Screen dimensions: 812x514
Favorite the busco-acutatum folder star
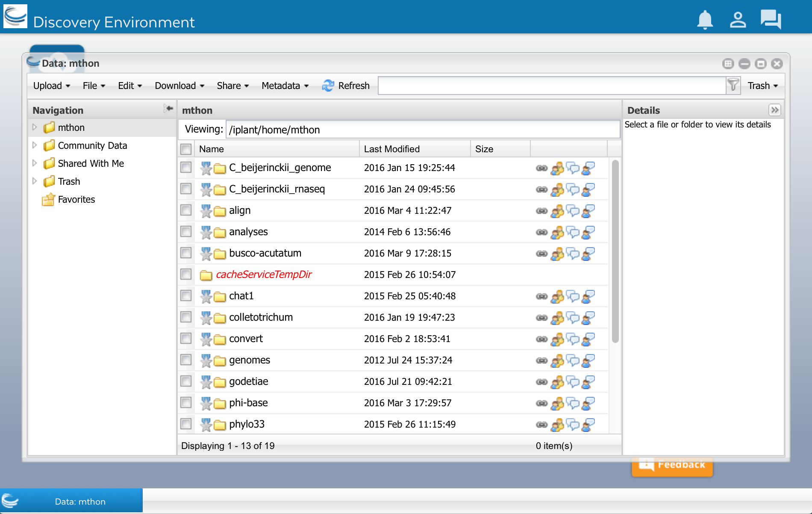(206, 254)
